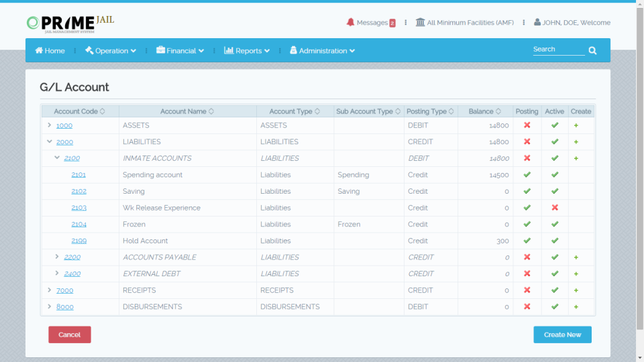Click the Create New button
Screen dimensions: 644x362
click(562, 335)
